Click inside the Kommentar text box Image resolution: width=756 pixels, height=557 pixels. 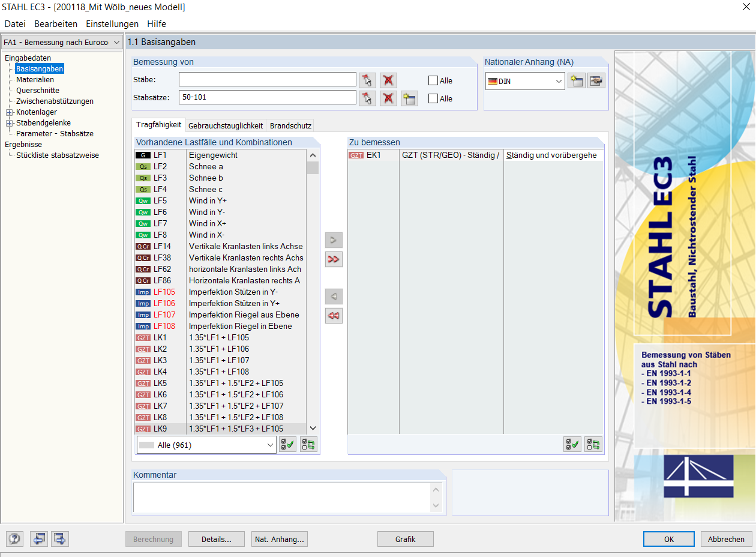point(282,498)
